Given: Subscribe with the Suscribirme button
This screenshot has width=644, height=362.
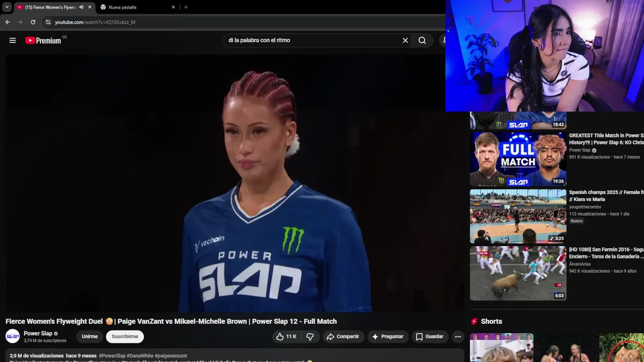Looking at the screenshot, I should tap(125, 336).
